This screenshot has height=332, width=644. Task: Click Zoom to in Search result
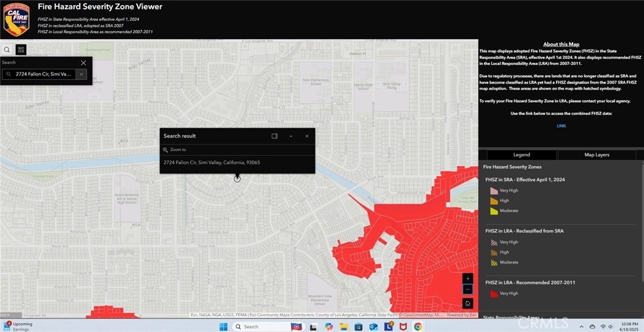(x=175, y=150)
